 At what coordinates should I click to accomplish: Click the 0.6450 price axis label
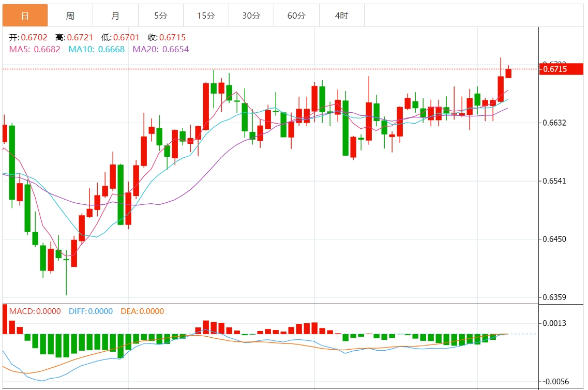click(x=555, y=239)
